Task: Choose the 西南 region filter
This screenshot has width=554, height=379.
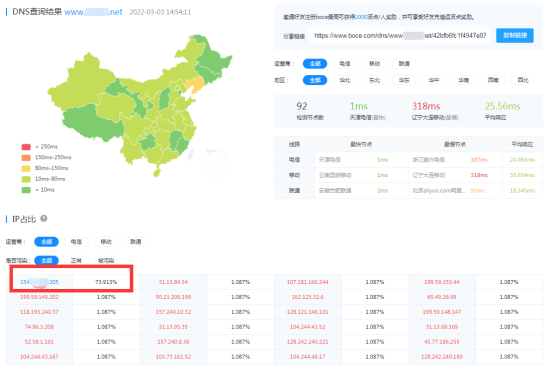Action: (493, 80)
